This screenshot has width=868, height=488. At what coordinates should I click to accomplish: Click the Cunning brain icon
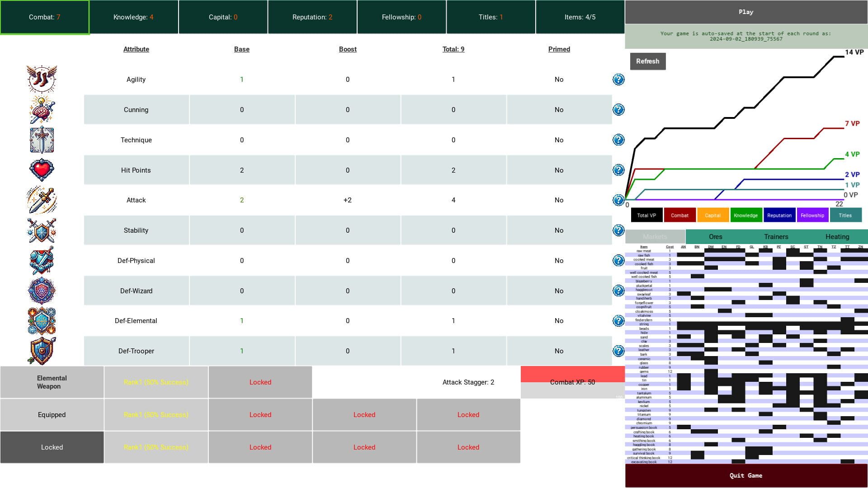point(42,109)
